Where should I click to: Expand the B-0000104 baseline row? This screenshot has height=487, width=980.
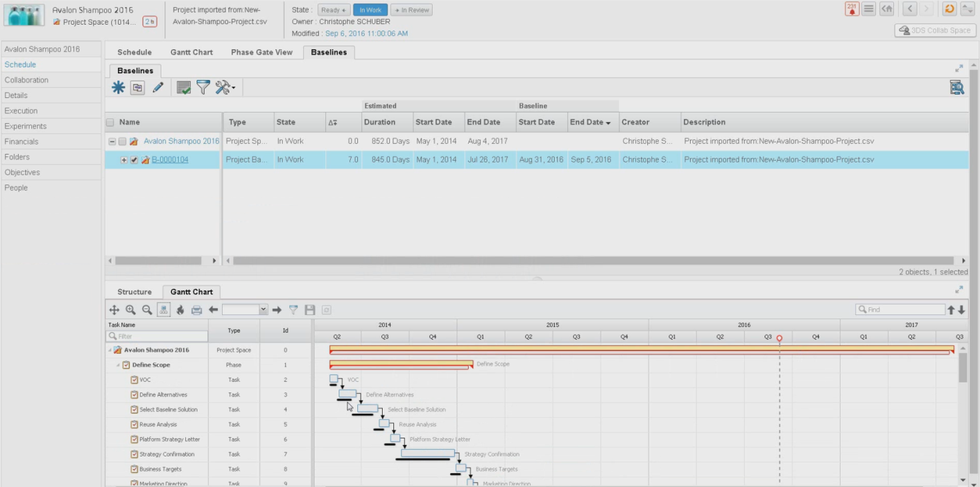click(124, 160)
